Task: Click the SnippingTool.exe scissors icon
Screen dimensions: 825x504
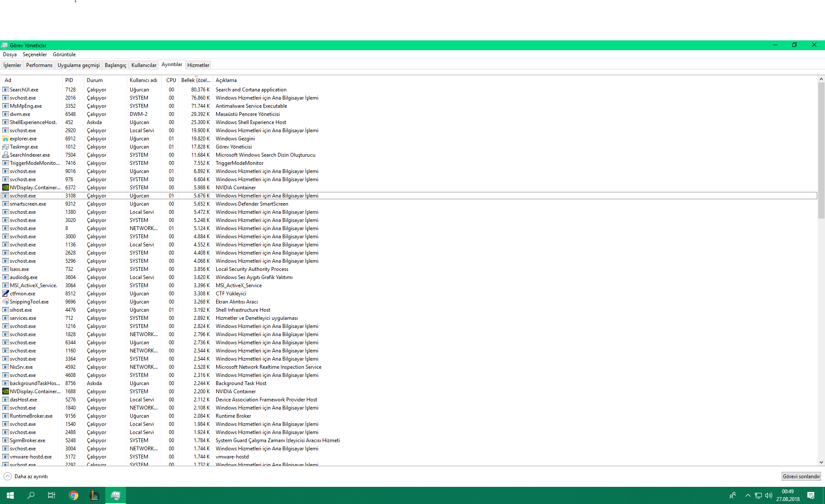Action: 6,302
